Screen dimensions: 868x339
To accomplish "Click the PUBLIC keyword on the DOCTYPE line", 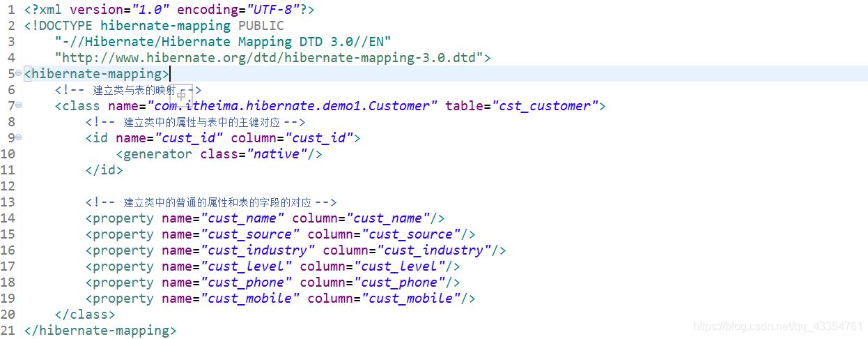I will (261, 25).
